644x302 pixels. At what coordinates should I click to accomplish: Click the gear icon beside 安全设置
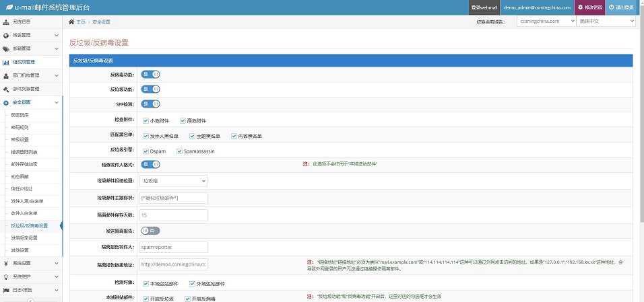pos(6,103)
